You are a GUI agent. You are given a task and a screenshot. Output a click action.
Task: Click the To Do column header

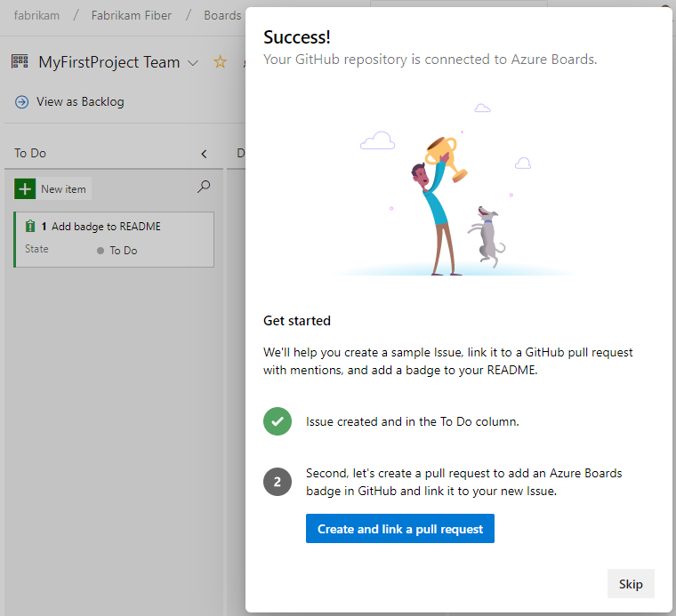point(30,154)
